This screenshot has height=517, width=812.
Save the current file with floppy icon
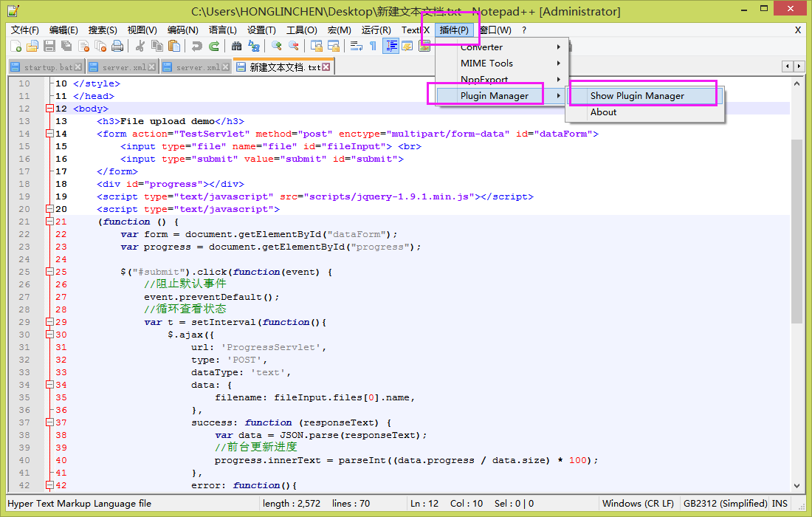pos(49,47)
